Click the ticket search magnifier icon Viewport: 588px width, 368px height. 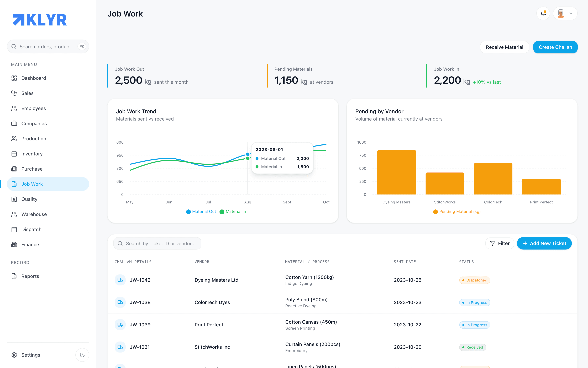[x=120, y=243]
